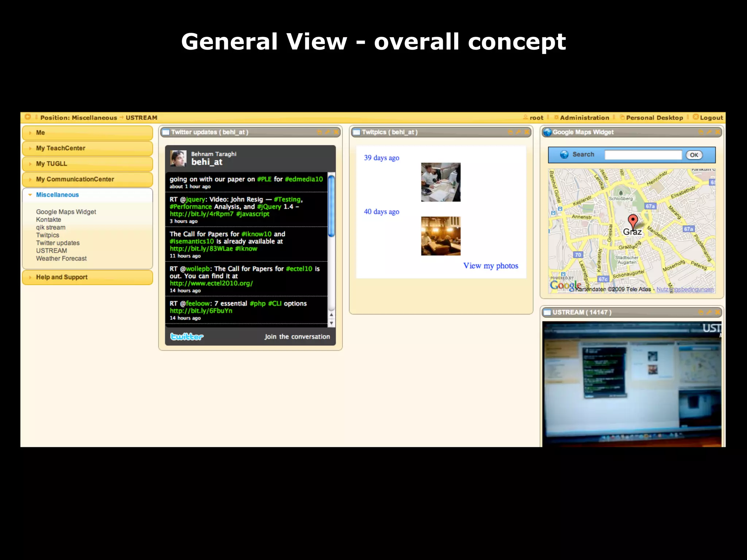Viewport: 747px width, 560px height.
Task: Click the Google logo on the map
Action: click(565, 285)
